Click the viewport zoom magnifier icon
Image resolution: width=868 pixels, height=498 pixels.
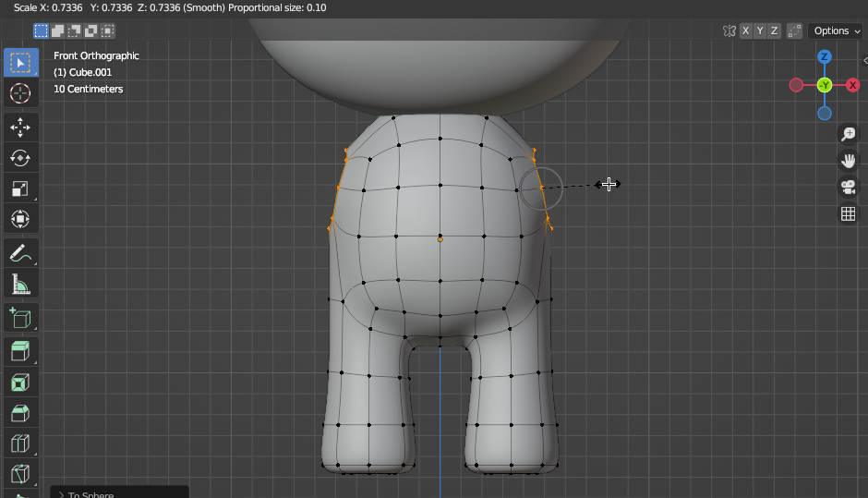click(x=848, y=133)
